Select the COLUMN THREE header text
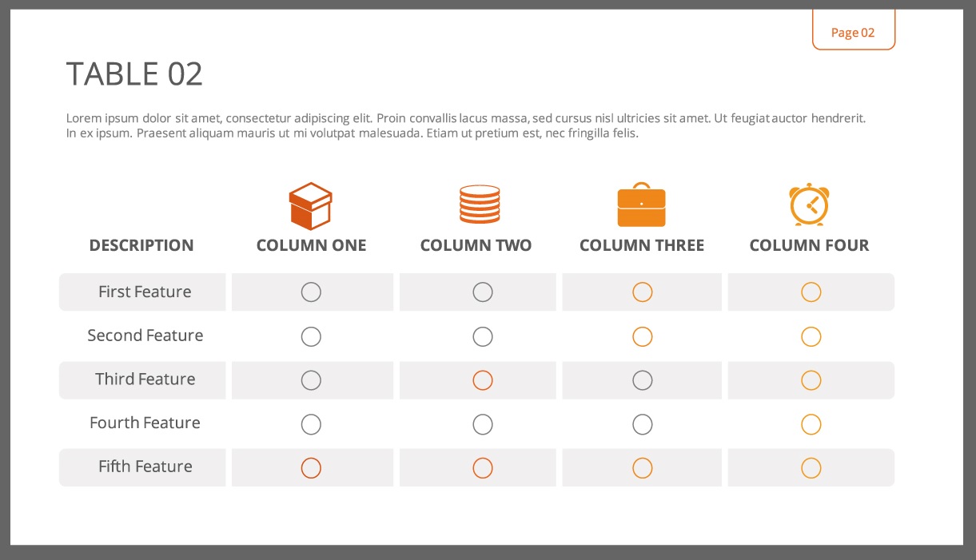 click(642, 245)
